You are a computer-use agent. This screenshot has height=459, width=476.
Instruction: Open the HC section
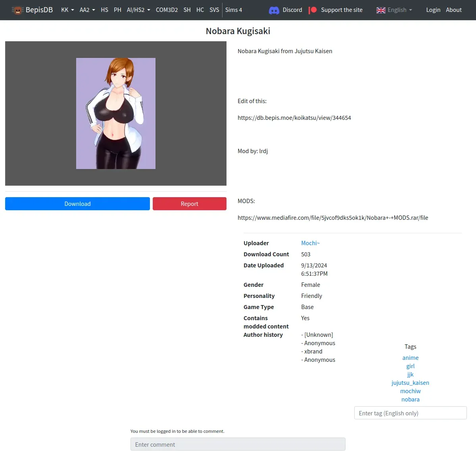(200, 10)
